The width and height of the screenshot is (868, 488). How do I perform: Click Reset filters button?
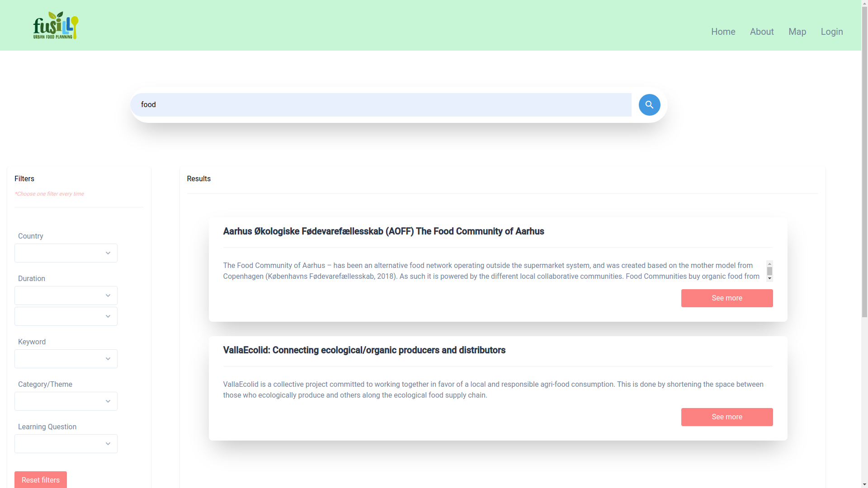coord(40,480)
